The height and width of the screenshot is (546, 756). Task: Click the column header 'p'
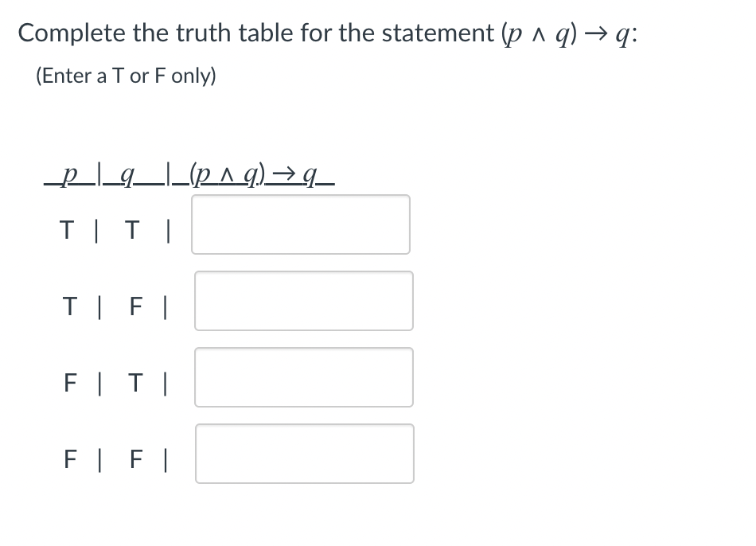coord(67,175)
